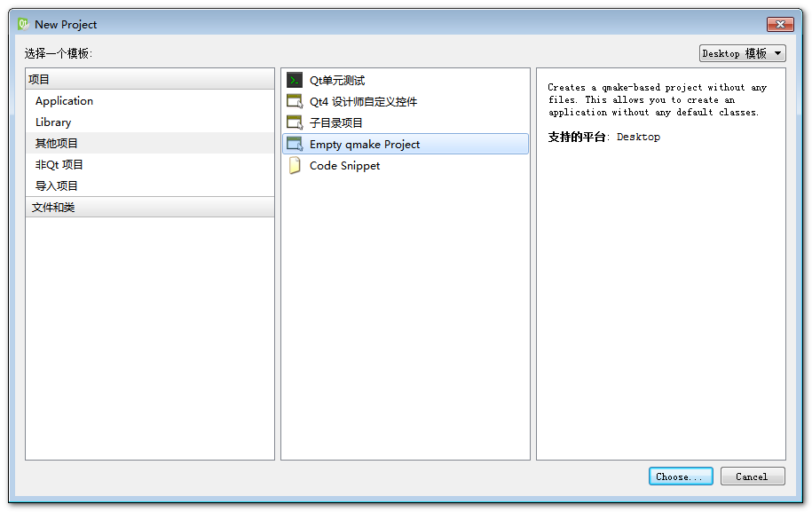The height and width of the screenshot is (512, 812).
Task: Pick the 子目录项目 template label
Action: tap(335, 122)
